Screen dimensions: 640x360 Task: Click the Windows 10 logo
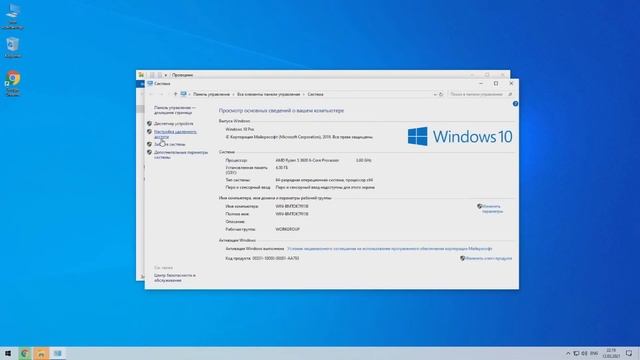(460, 136)
